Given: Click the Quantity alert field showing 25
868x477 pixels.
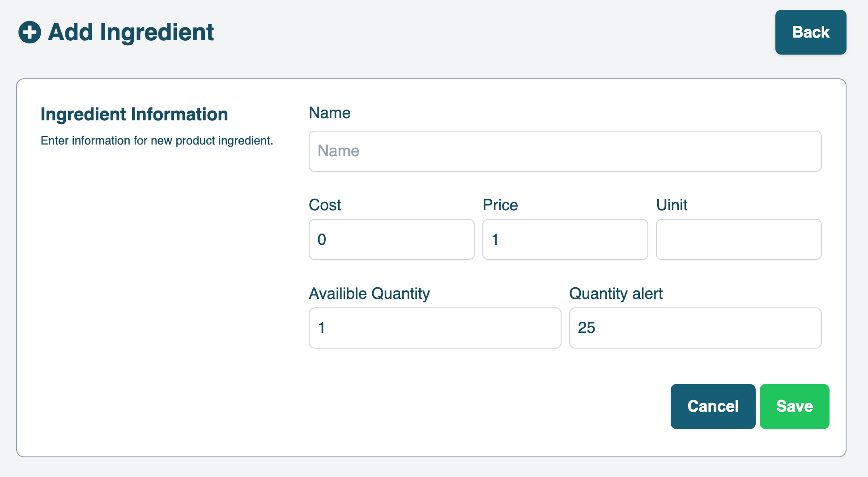Looking at the screenshot, I should 695,328.
